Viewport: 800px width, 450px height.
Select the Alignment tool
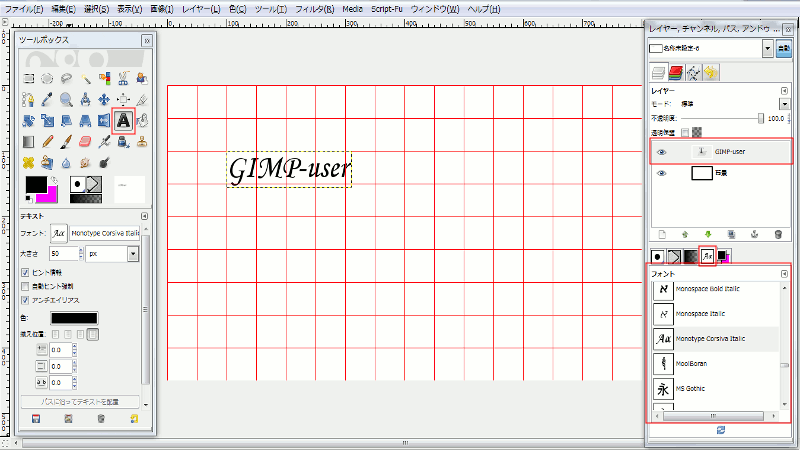point(123,99)
